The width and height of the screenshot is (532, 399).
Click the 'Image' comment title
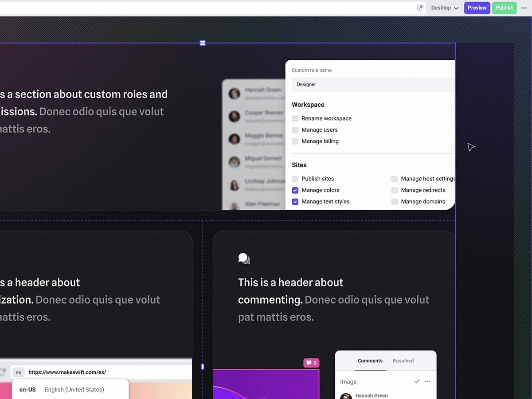pos(348,382)
